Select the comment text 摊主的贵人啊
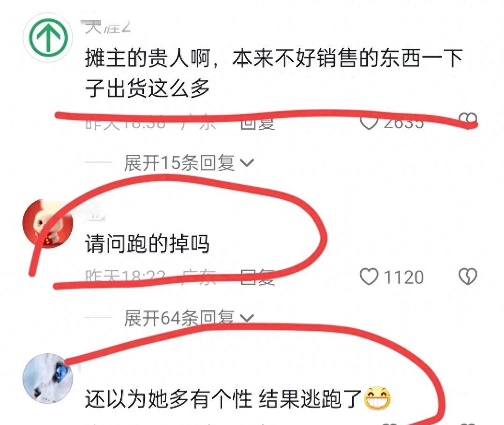 [148, 59]
